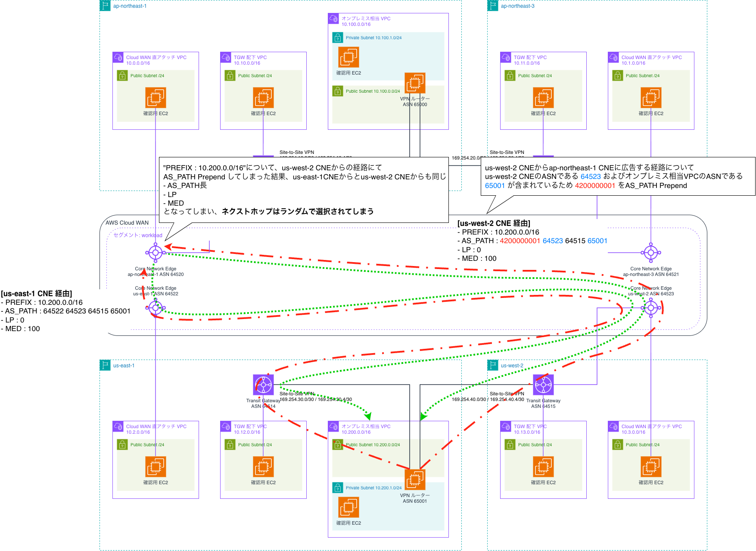
Task: Click the 'us-west-2 CNEからap-northeast-1 CNEに広告する経路について' line
Action: tap(590, 168)
